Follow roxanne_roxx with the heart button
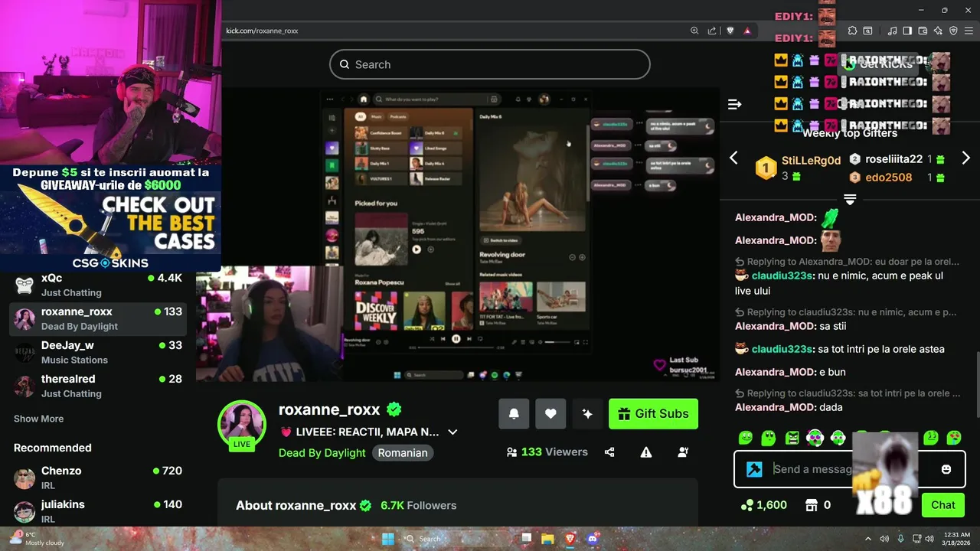 click(550, 413)
